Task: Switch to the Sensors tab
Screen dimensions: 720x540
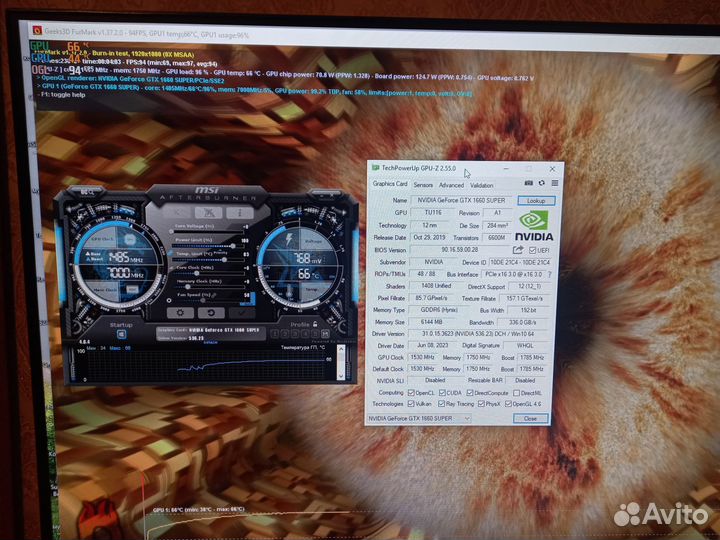Action: click(423, 185)
